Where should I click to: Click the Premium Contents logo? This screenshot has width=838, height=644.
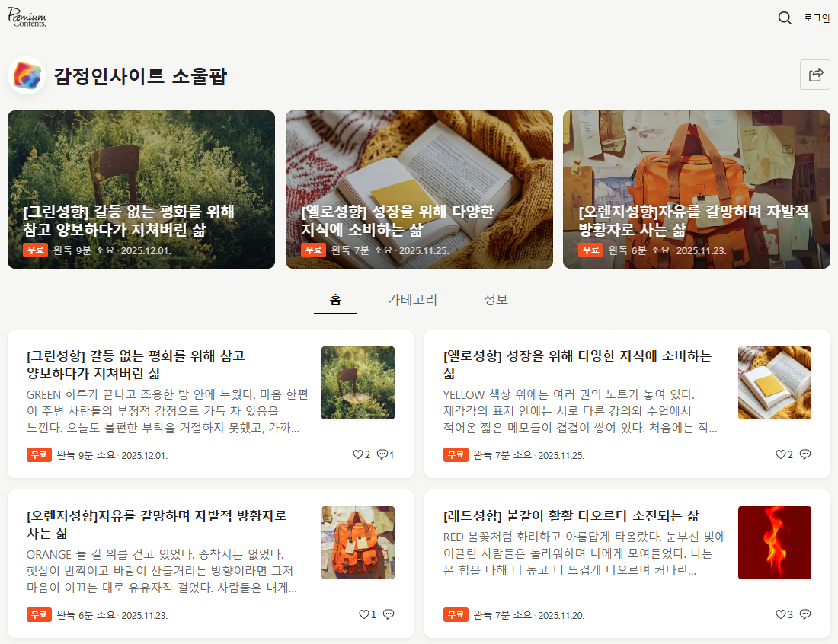click(27, 18)
